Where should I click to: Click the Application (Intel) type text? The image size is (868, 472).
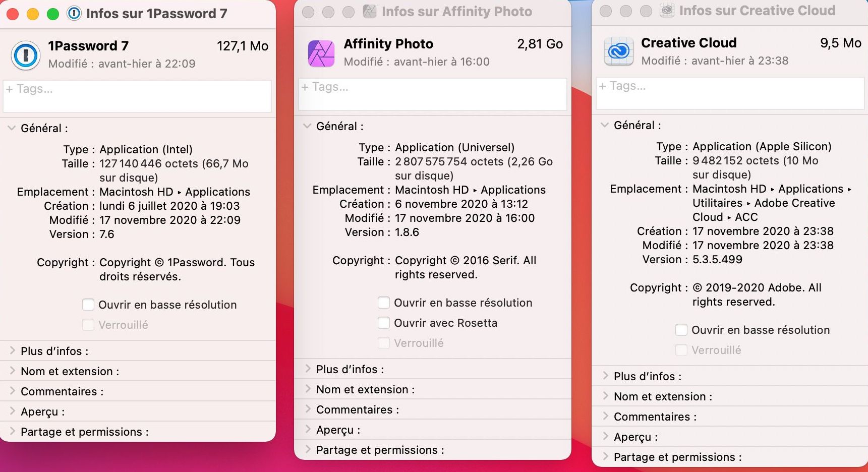(146, 149)
